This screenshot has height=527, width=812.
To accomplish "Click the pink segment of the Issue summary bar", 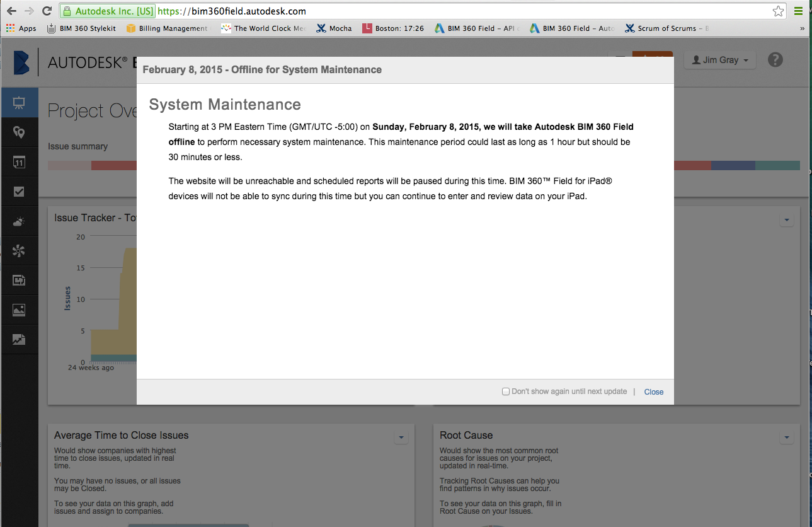I will [69, 166].
